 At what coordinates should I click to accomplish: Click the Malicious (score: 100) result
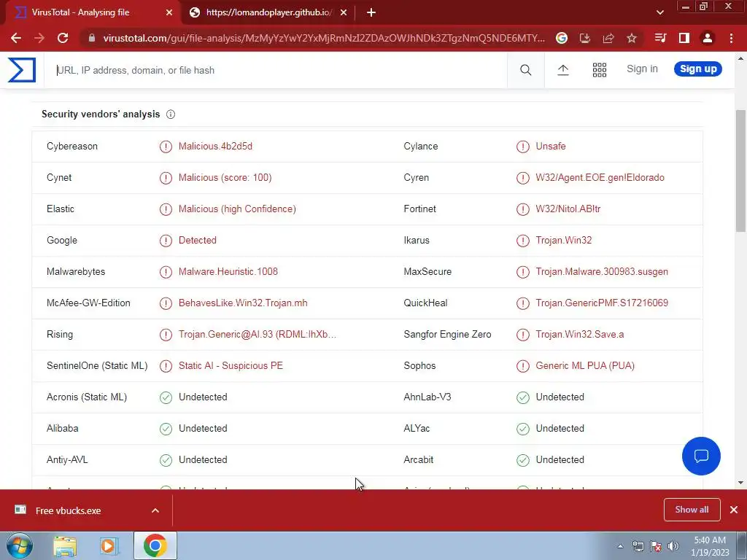click(x=225, y=178)
